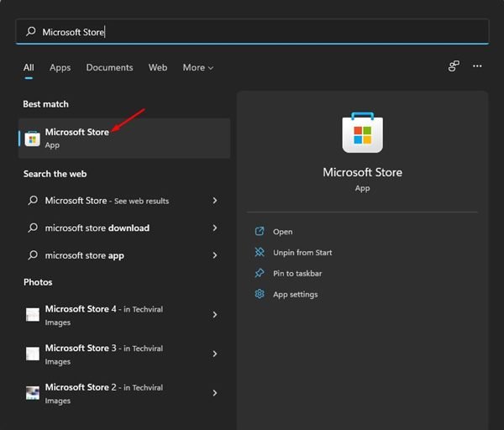The width and height of the screenshot is (504, 430).
Task: Expand arrow for 'Microsoft Store - See web results'
Action: pos(215,201)
